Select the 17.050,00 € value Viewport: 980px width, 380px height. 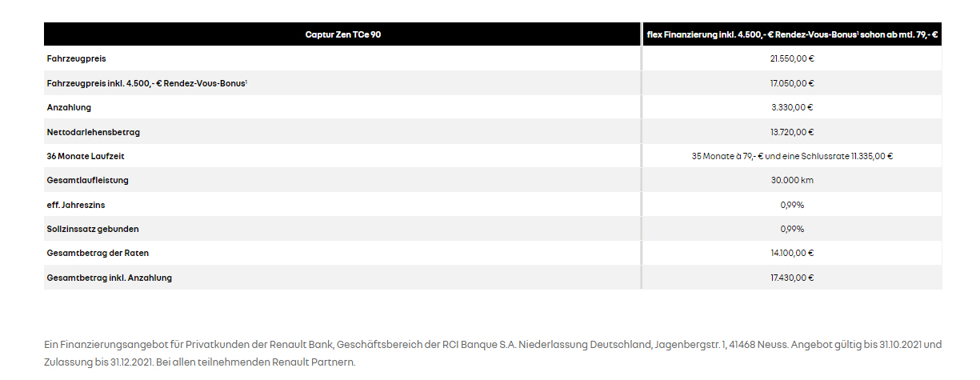[x=792, y=83]
